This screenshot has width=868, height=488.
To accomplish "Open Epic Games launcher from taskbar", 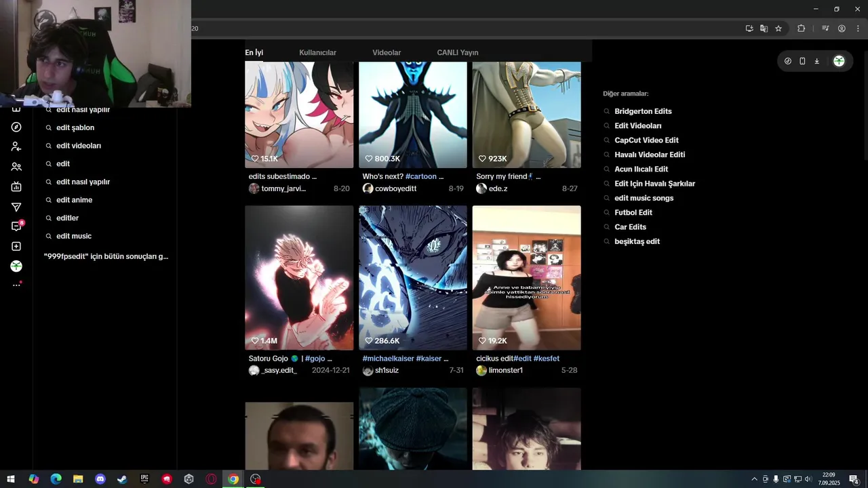I will click(144, 479).
